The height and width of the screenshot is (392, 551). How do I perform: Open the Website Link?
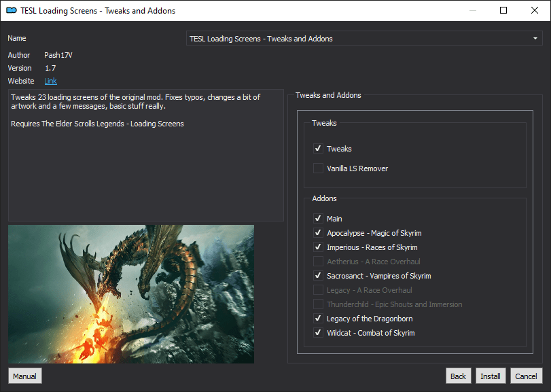click(50, 81)
